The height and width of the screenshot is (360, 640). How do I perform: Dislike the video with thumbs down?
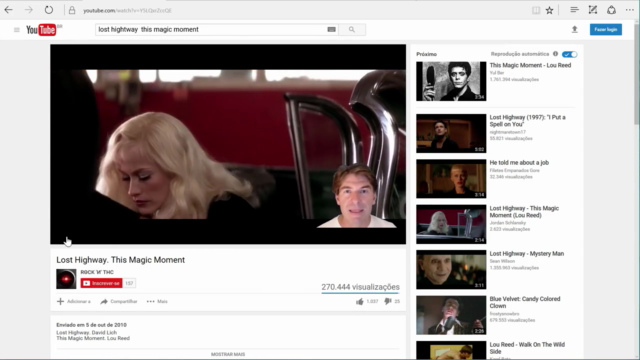click(x=388, y=302)
